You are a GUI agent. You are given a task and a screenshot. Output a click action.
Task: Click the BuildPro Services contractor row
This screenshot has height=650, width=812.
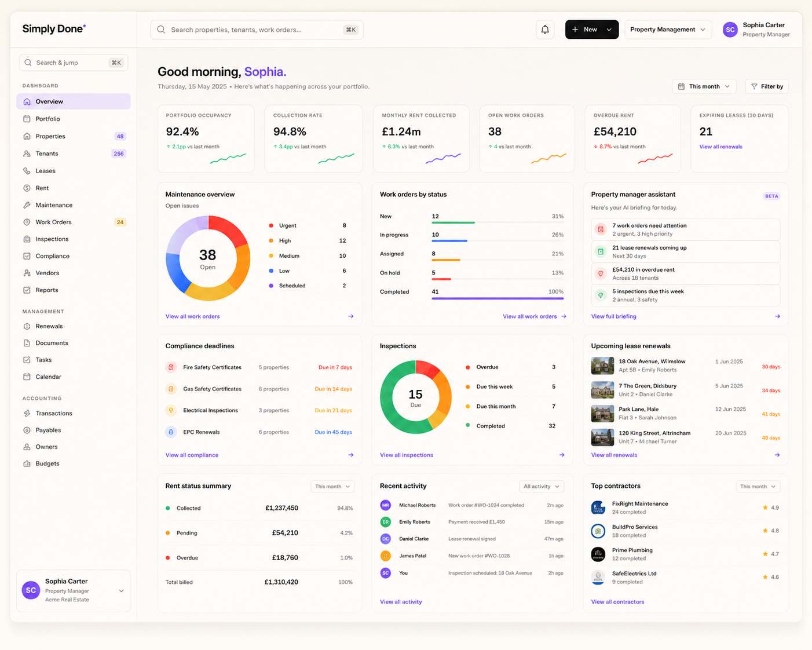pyautogui.click(x=685, y=531)
